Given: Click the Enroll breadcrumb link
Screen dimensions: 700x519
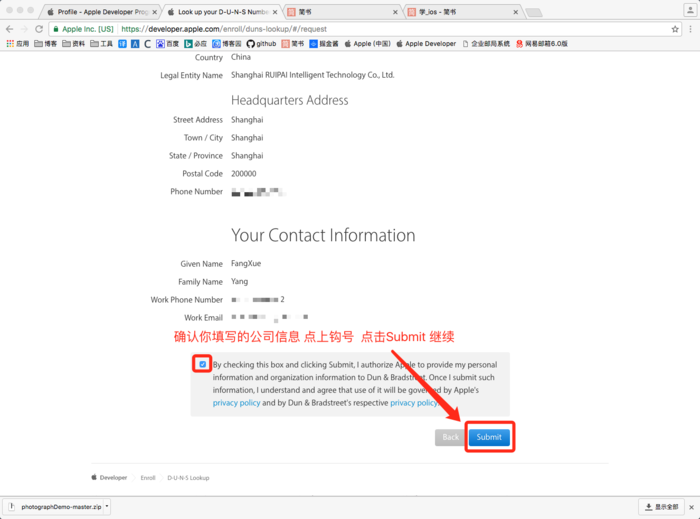Looking at the screenshot, I should coord(148,477).
